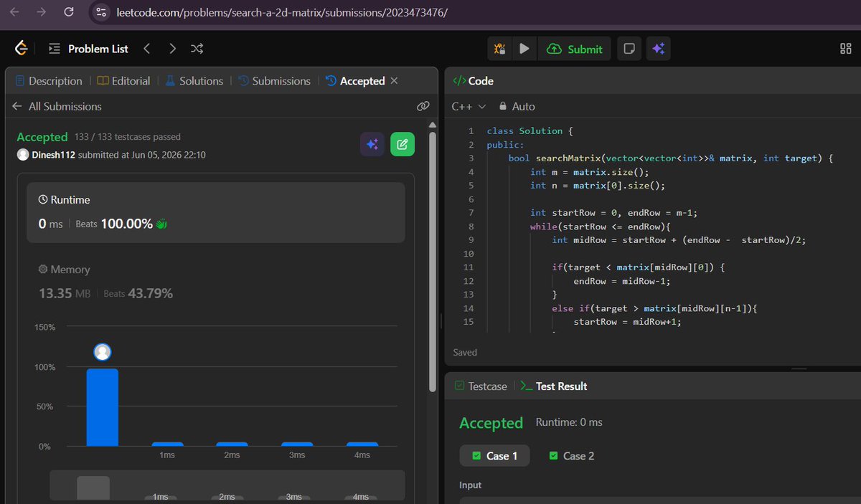Go back to All Submissions
This screenshot has height=504, width=861.
pyautogui.click(x=57, y=106)
